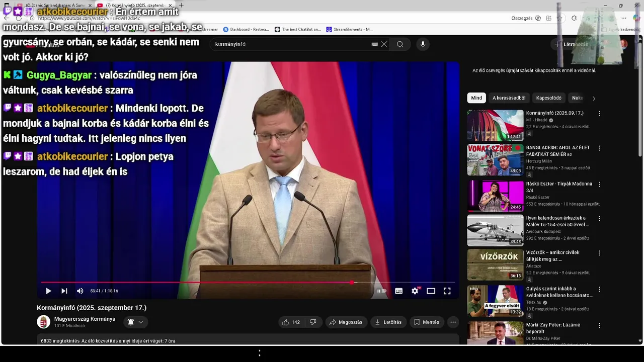Select the Mind filter chip
The image size is (644, 362).
(x=476, y=98)
